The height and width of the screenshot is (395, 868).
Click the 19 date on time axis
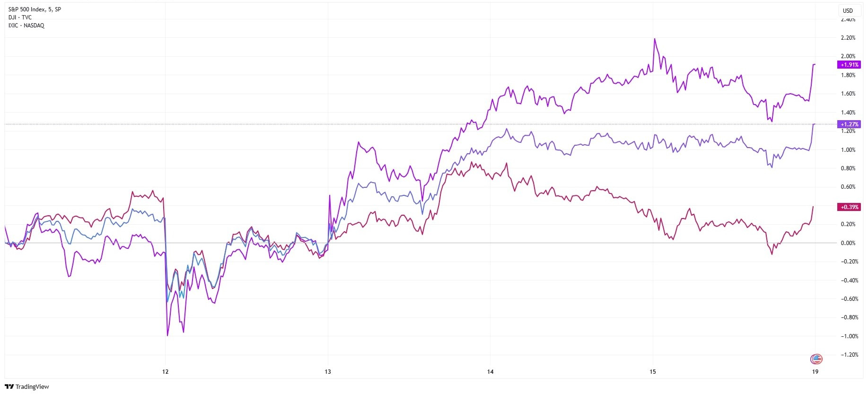pos(815,372)
